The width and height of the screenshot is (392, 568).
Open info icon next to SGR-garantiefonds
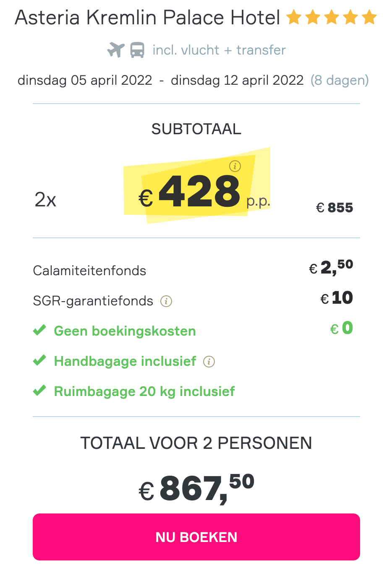coord(166,301)
